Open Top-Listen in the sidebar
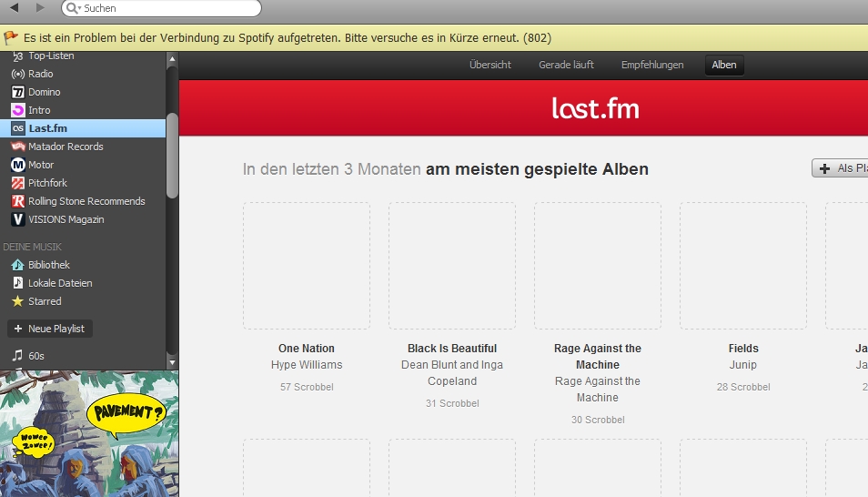 tap(51, 56)
